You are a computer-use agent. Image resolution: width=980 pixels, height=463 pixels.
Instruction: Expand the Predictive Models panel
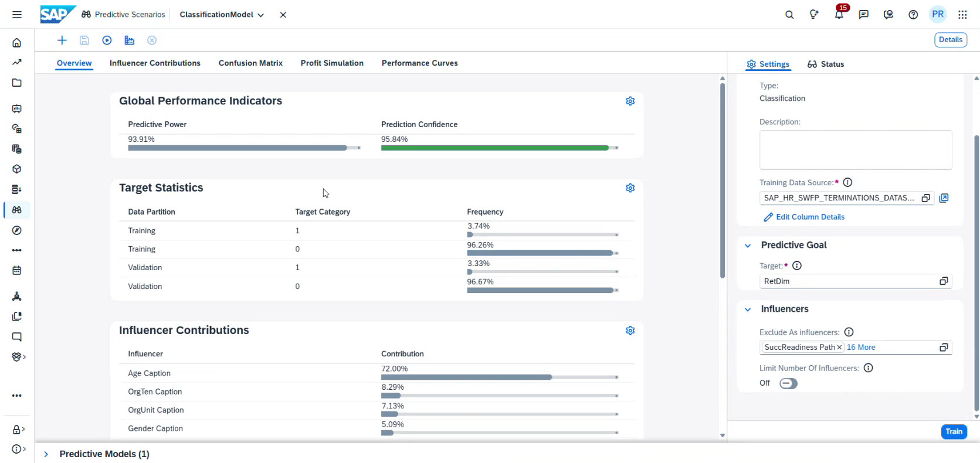coord(46,454)
